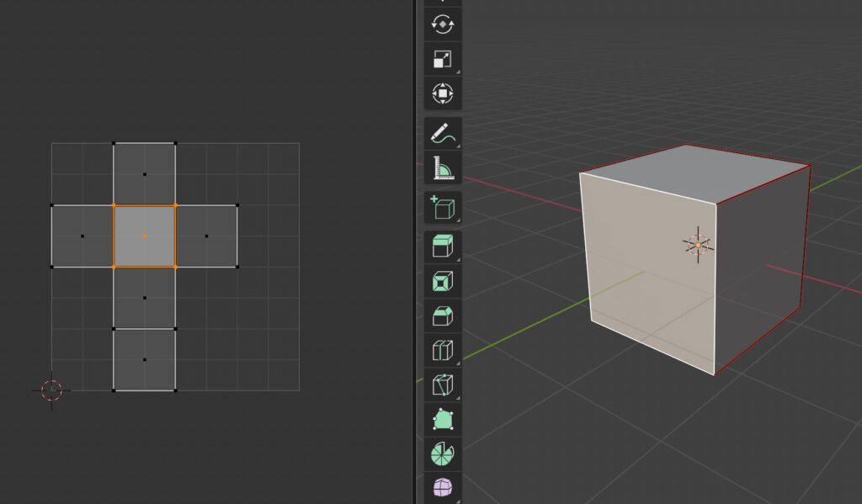Select the Scale tool

(443, 58)
